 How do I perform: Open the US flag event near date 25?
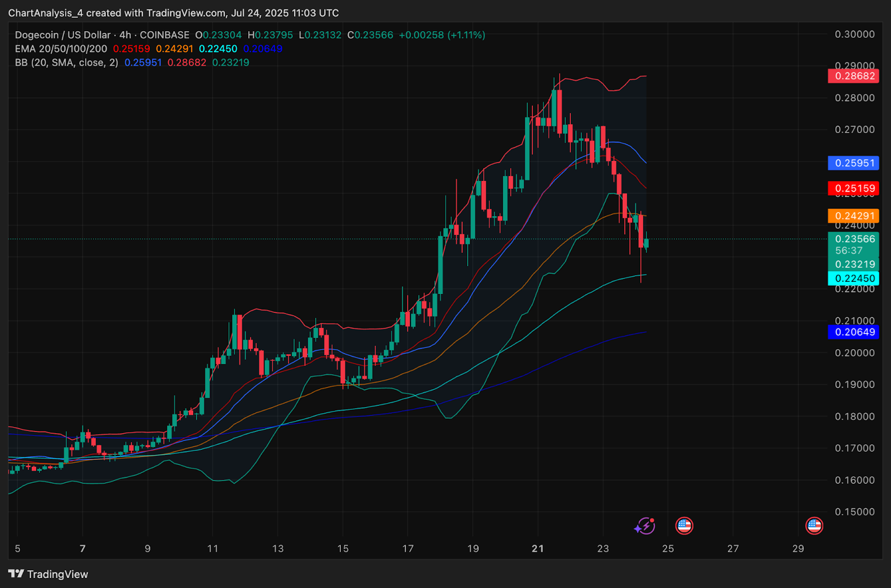tap(684, 526)
